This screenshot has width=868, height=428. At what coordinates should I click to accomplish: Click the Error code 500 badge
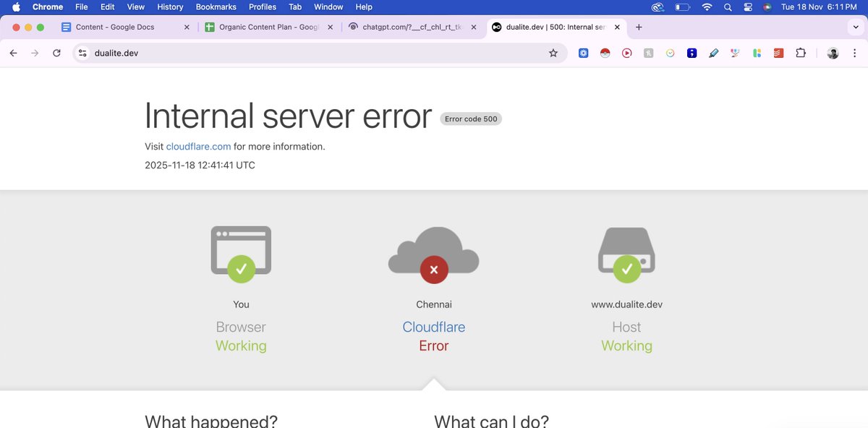[471, 119]
